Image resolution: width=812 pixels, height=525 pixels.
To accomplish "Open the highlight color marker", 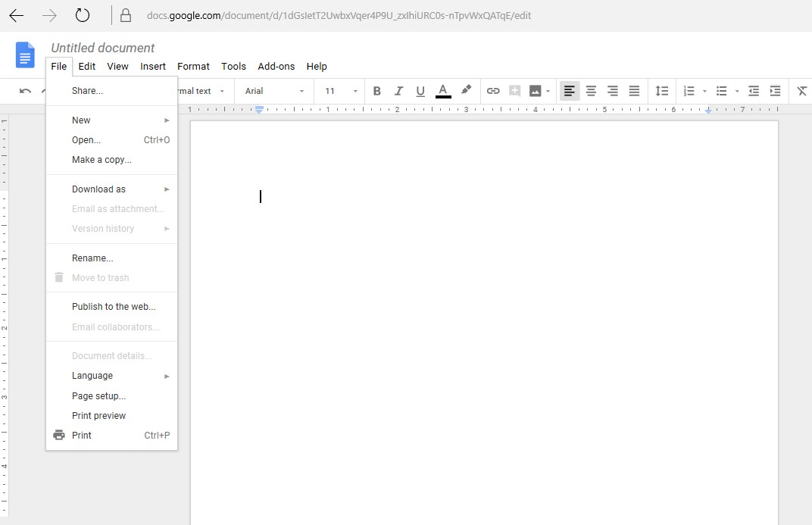I will coord(466,90).
